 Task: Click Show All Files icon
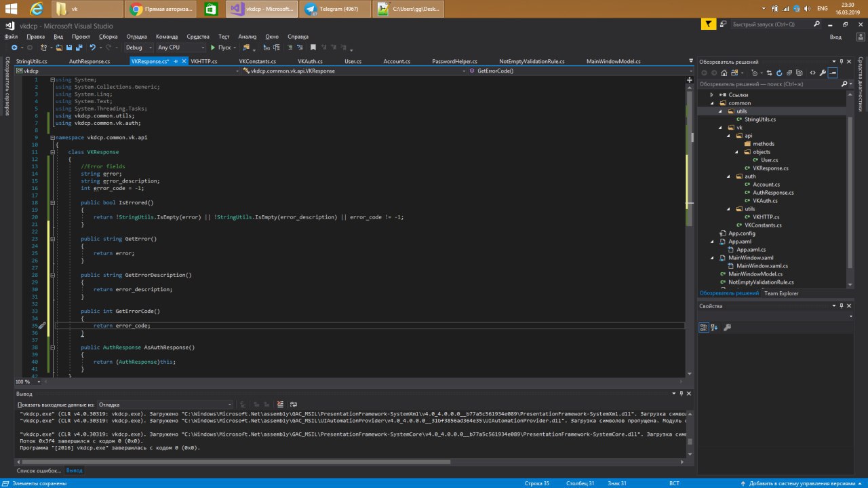click(x=800, y=73)
